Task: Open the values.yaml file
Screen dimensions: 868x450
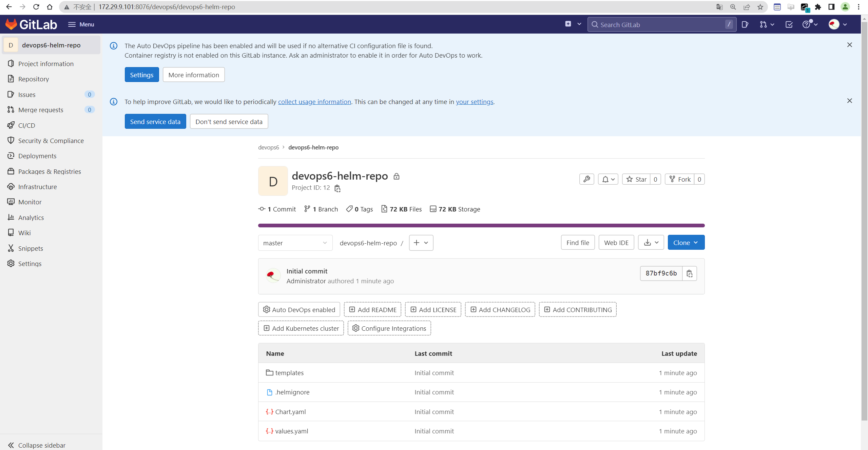Action: [x=291, y=431]
